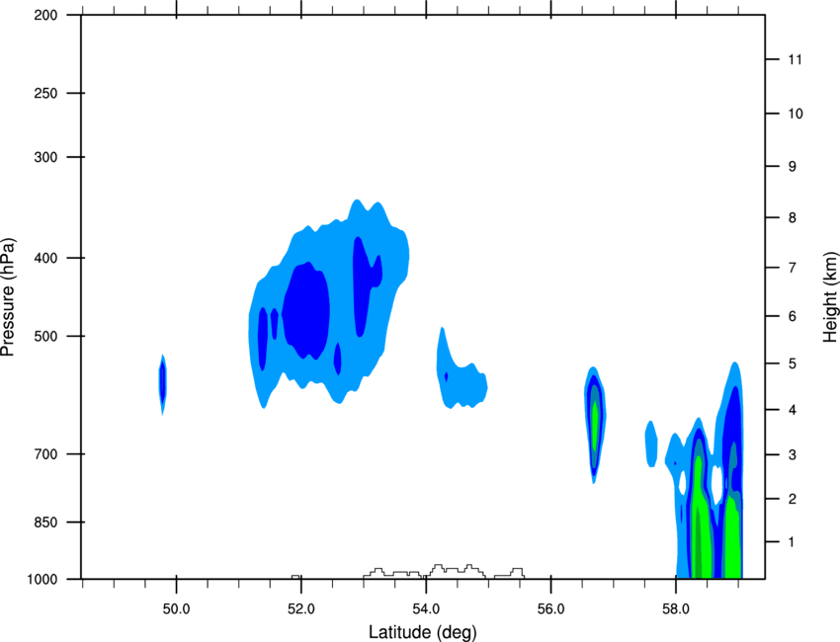Screen dimensions: 840x642
Task: Click the 10 km height label
Action: [795, 114]
